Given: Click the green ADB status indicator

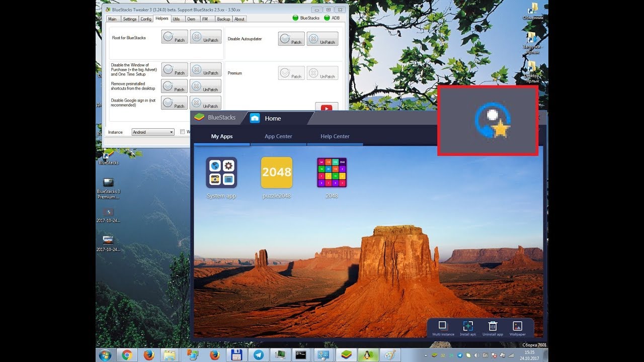Looking at the screenshot, I should [x=327, y=18].
